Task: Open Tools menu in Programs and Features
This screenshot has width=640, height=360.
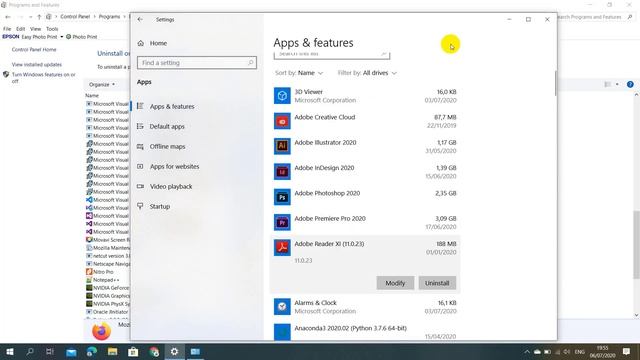Action: pyautogui.click(x=52, y=29)
